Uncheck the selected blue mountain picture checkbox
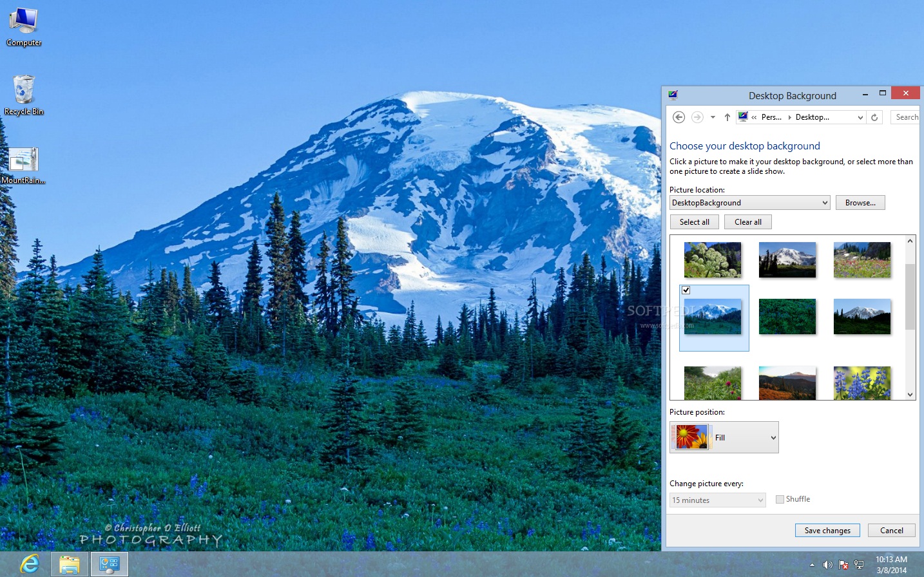This screenshot has height=577, width=924. pos(686,290)
